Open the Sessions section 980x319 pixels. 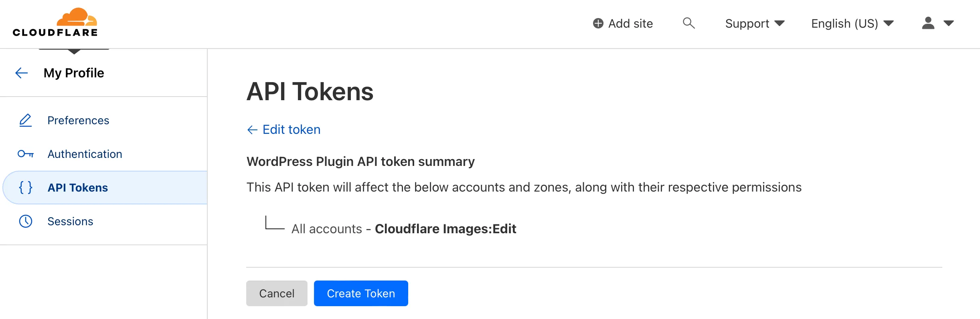pos(70,221)
